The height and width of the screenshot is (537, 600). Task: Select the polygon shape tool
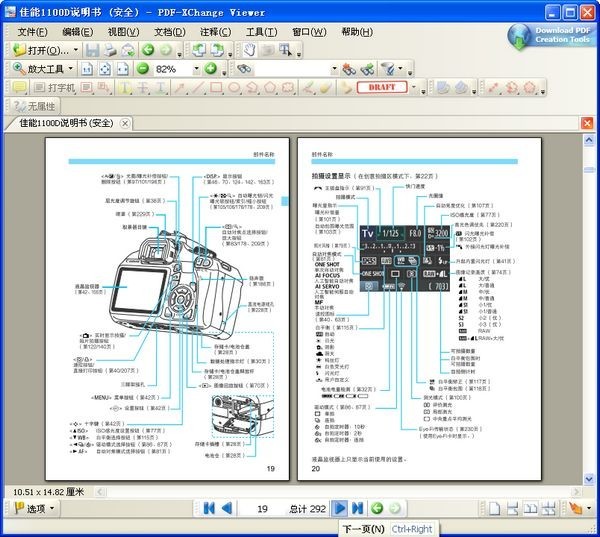[x=270, y=88]
